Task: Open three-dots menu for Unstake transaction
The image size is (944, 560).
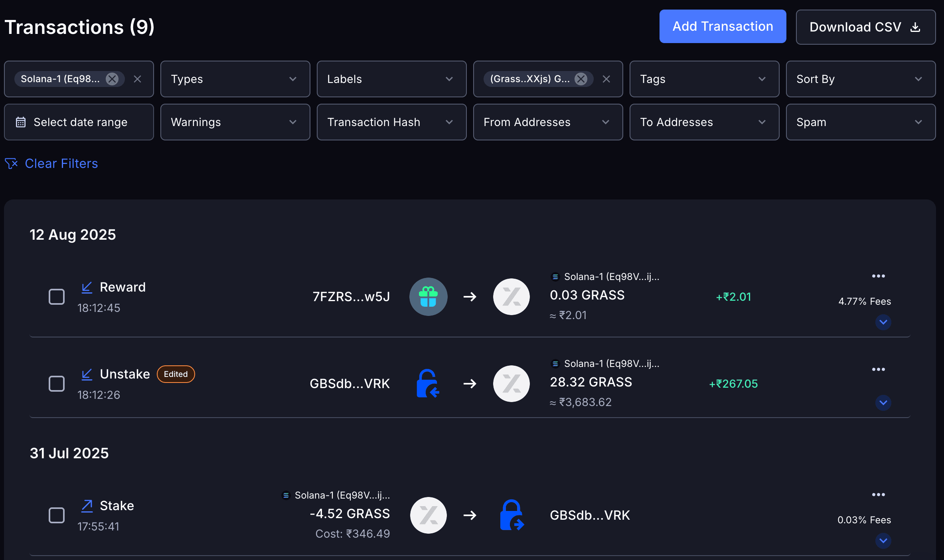Action: 878,369
